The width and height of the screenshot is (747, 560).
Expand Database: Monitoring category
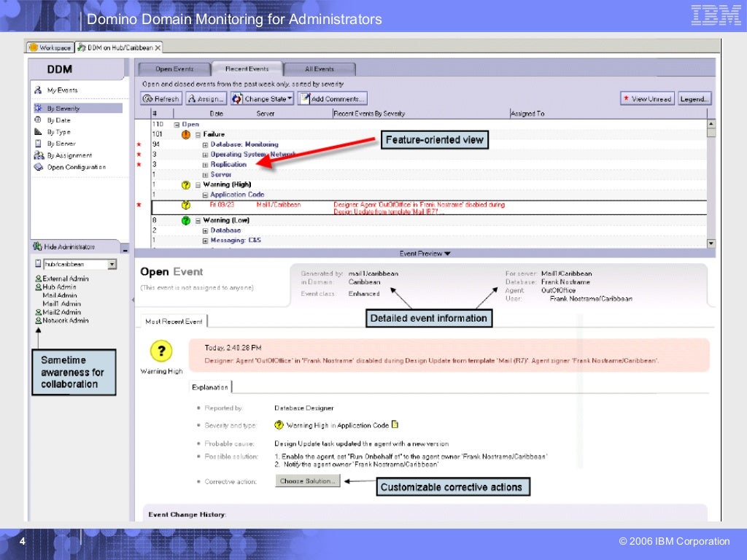(x=205, y=145)
